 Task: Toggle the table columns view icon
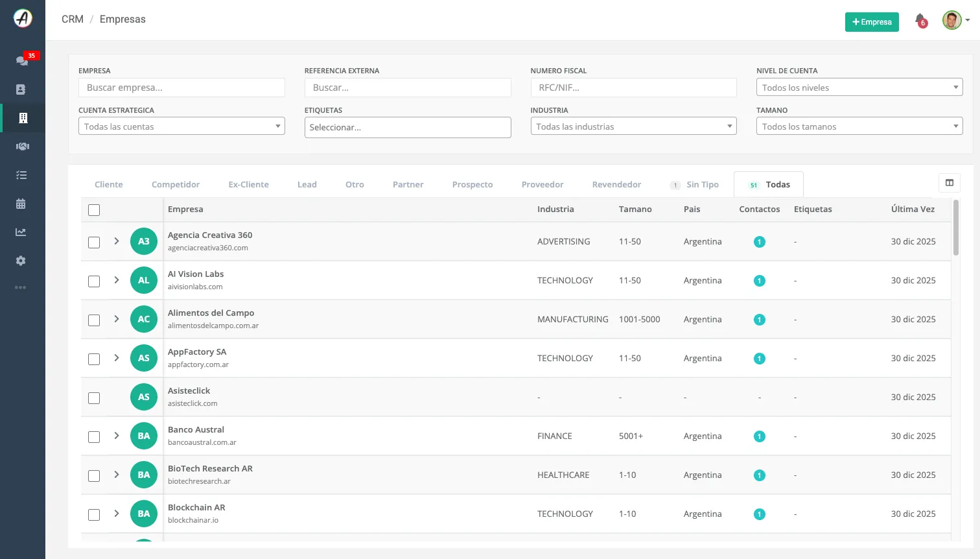pyautogui.click(x=950, y=183)
